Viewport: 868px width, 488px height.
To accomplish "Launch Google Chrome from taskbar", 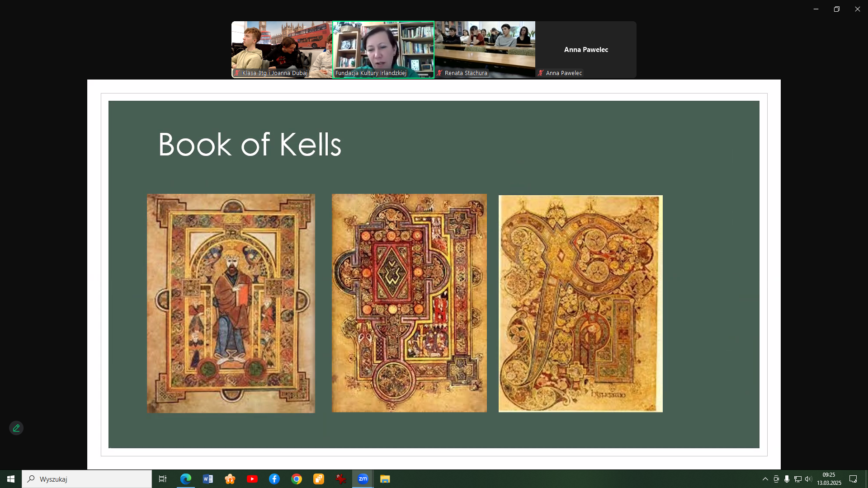I will (x=297, y=479).
